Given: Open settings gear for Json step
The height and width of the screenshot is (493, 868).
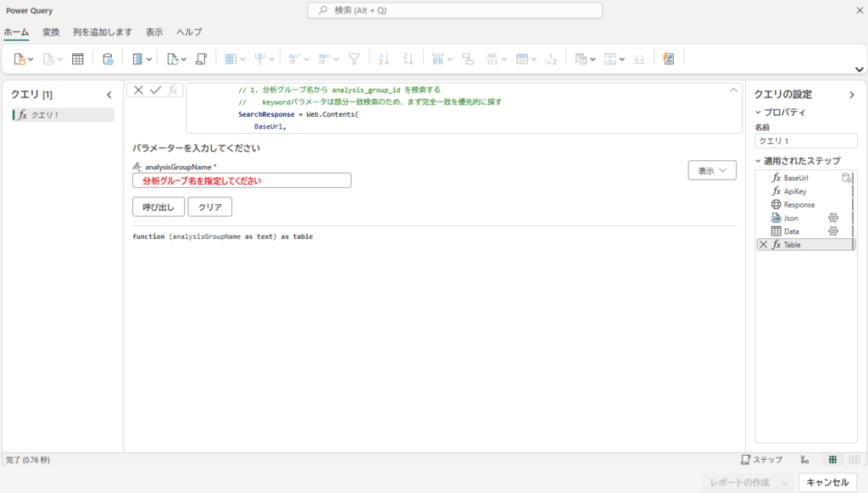Looking at the screenshot, I should [833, 218].
